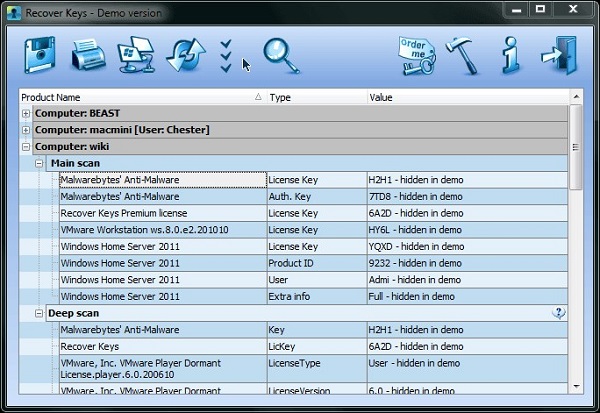This screenshot has width=600, height=413.
Task: Click the Value column header
Action: pyautogui.click(x=468, y=97)
